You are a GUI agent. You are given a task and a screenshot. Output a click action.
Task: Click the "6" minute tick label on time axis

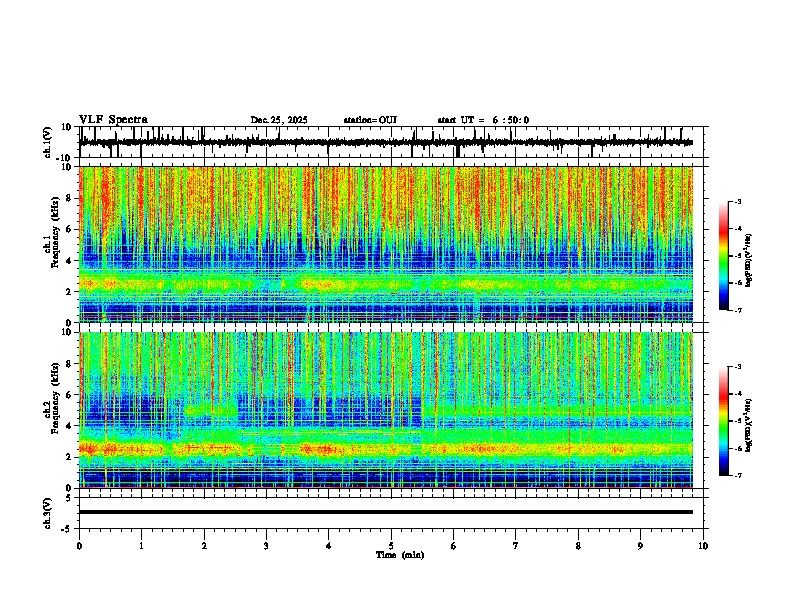(454, 546)
